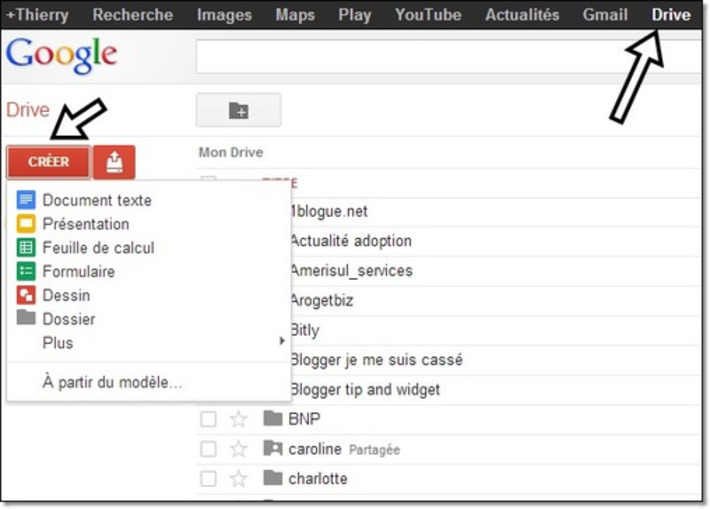Choose Présentation from the create menu
The width and height of the screenshot is (710, 509).
[x=86, y=224]
